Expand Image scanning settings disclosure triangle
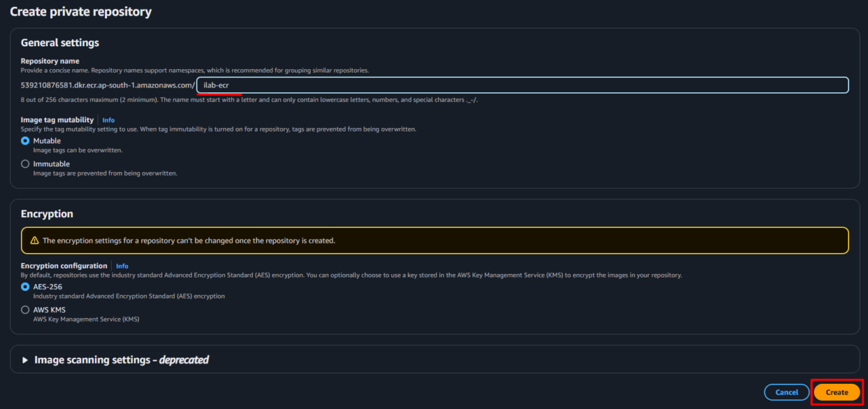The image size is (868, 409). [26, 360]
